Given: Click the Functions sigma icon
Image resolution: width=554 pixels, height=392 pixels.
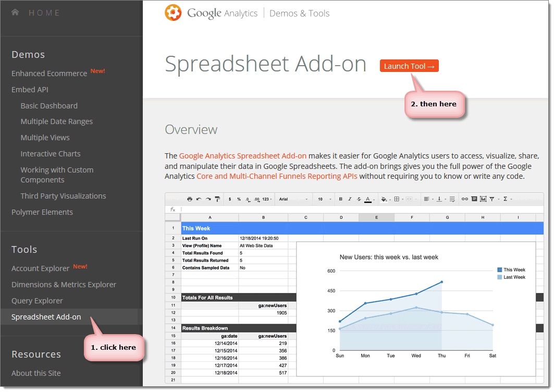Looking at the screenshot, I should (505, 199).
